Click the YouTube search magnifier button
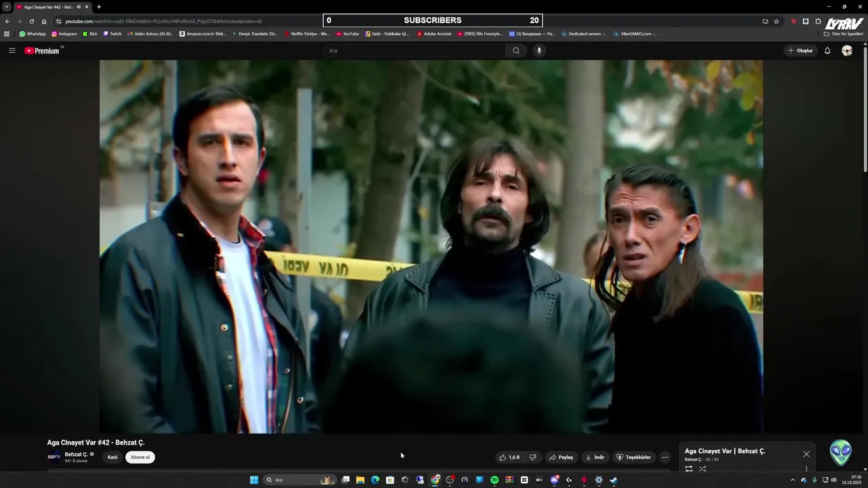Image resolution: width=868 pixels, height=488 pixels. [x=516, y=51]
